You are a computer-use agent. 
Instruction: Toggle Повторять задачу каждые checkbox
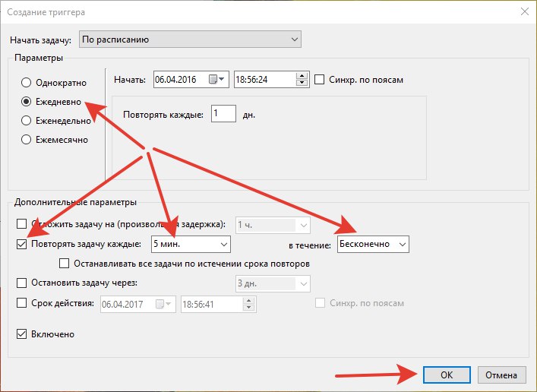coord(22,244)
